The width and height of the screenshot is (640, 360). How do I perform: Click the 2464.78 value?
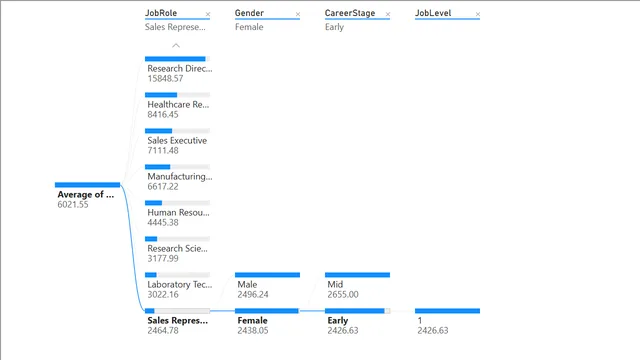tap(163, 331)
